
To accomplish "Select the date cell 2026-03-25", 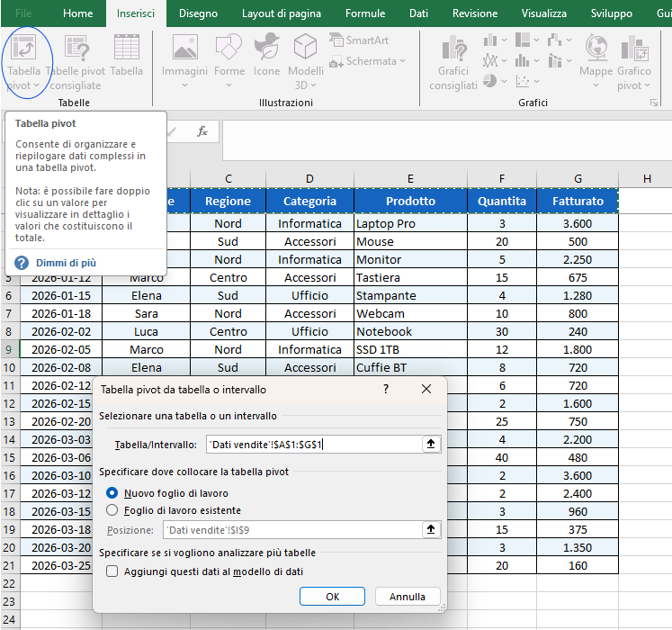I will point(57,566).
